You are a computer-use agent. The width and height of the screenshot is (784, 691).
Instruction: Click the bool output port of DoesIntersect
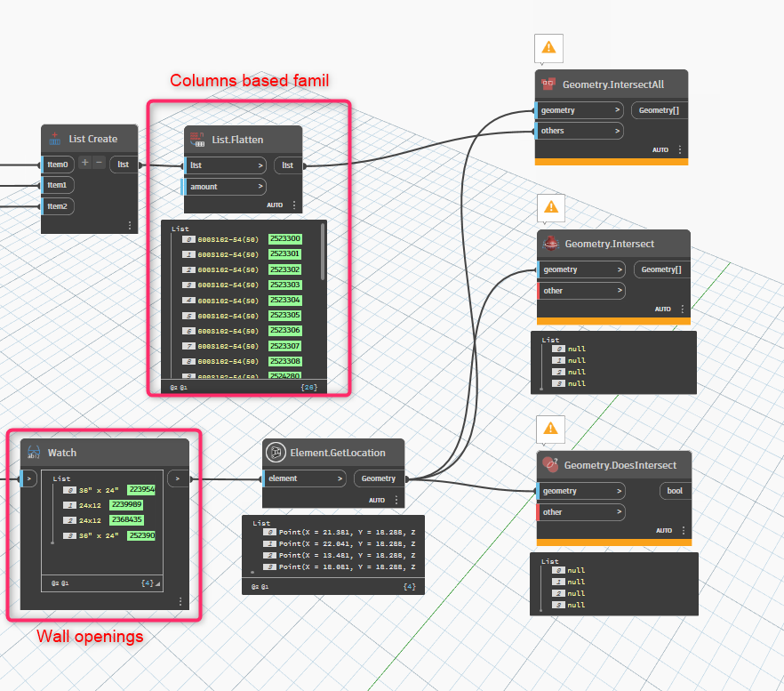[675, 491]
